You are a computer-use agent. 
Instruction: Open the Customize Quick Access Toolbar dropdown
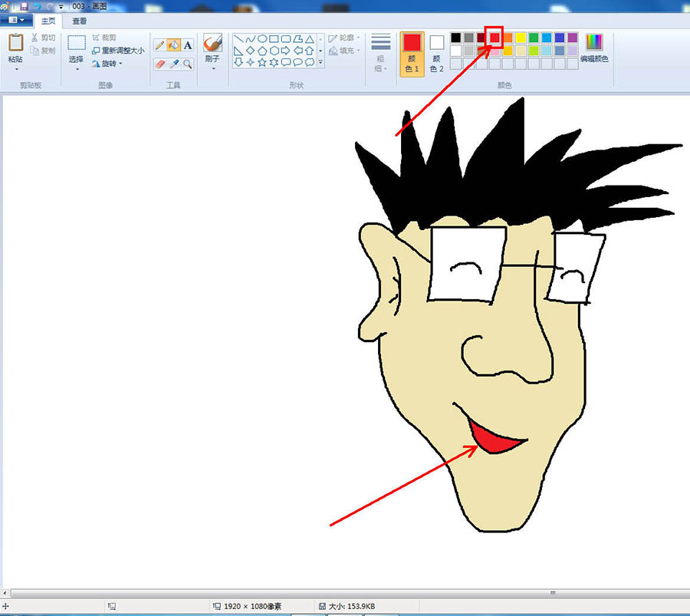[61, 7]
